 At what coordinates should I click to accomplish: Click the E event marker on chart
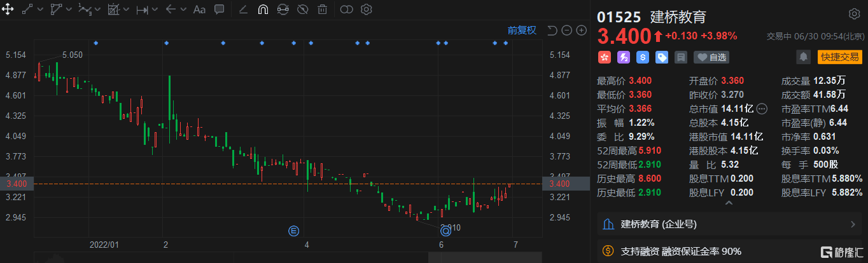coord(293,230)
